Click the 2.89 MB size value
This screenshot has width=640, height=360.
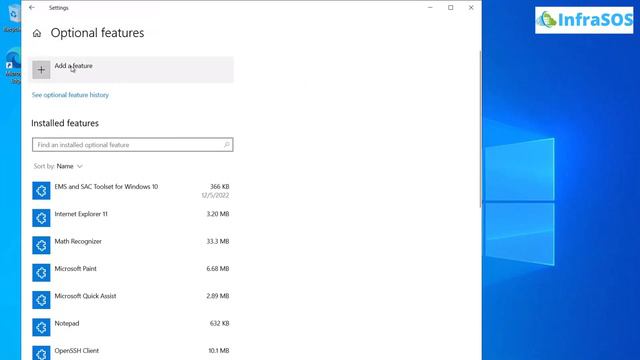[x=218, y=296]
